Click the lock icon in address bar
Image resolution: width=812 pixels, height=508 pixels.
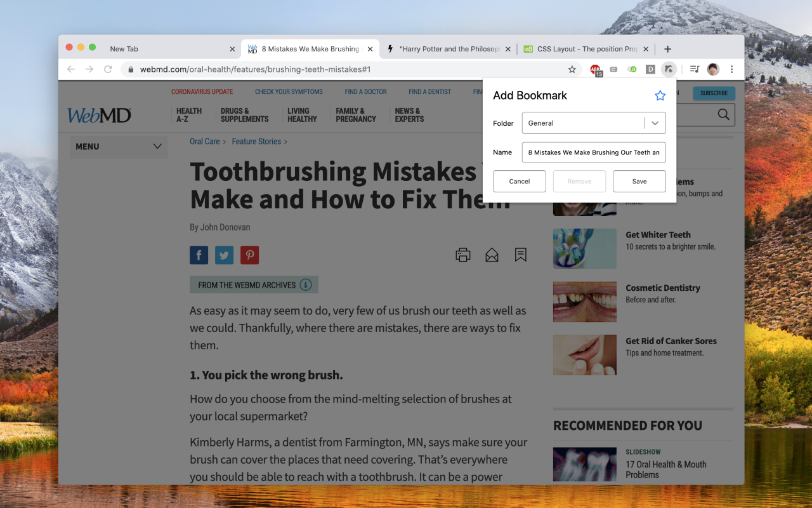[x=131, y=69]
